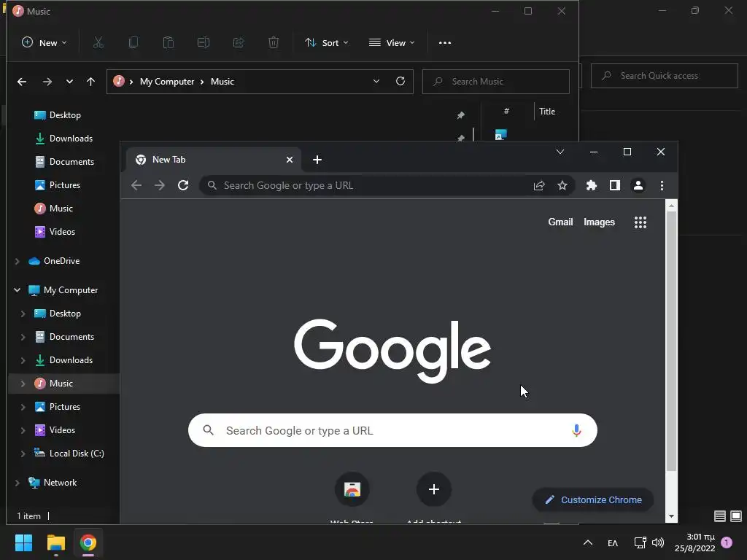The image size is (747, 560).
Task: Go forward in File Explorer navigation
Action: (x=47, y=82)
